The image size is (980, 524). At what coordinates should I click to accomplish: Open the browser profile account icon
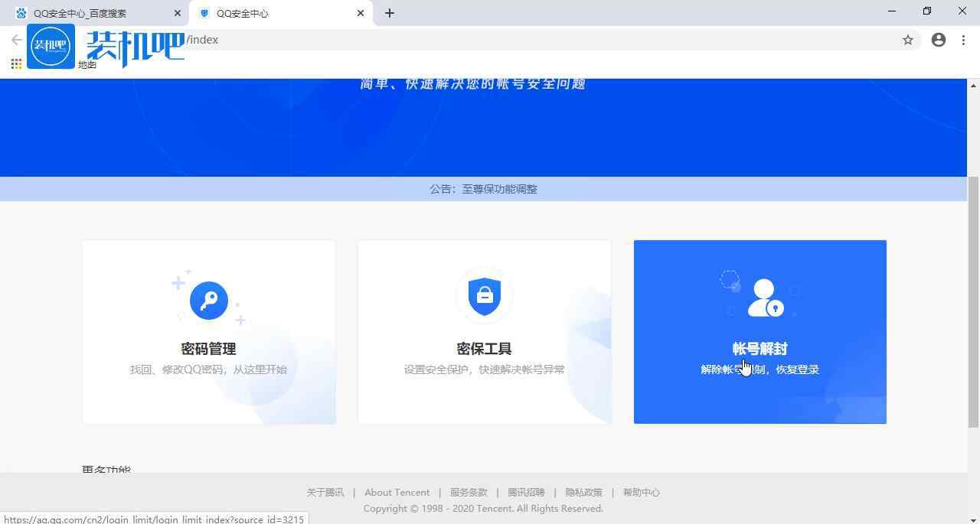939,40
